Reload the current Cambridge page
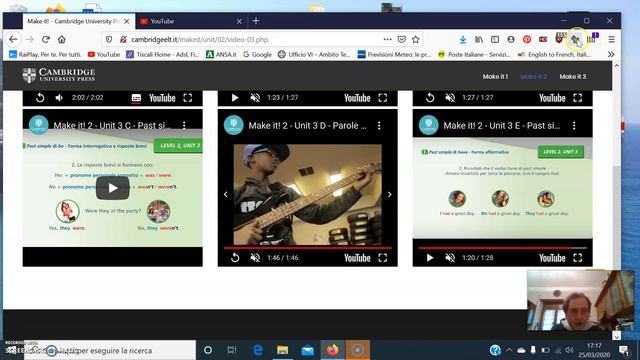 [45, 40]
